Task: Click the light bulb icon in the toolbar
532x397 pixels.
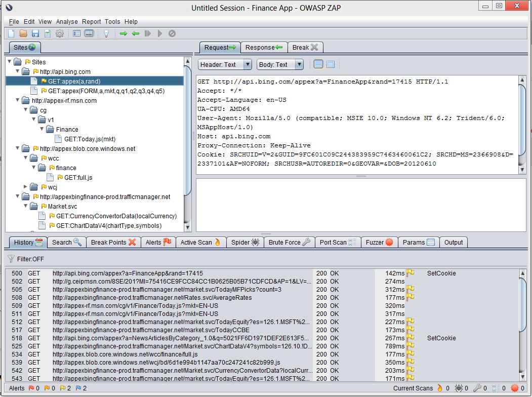Action: point(106,33)
